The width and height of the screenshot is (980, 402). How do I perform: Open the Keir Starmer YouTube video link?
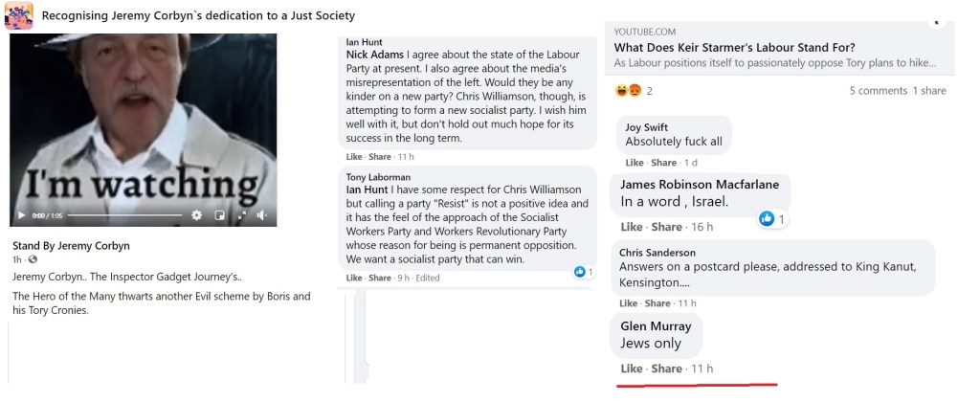[734, 47]
